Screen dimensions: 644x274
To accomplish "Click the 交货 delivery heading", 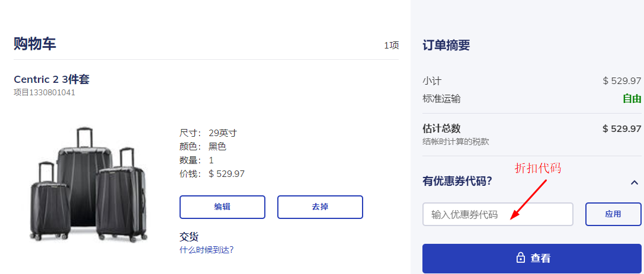I will 189,237.
